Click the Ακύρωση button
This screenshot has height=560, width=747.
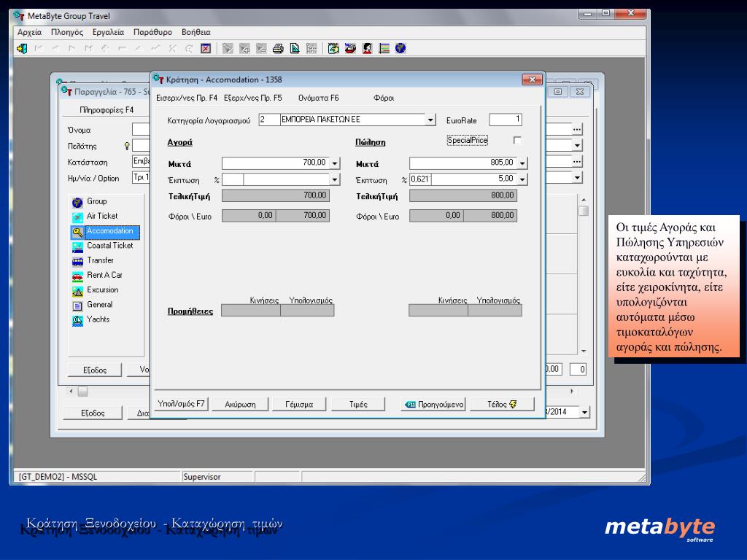click(240, 404)
